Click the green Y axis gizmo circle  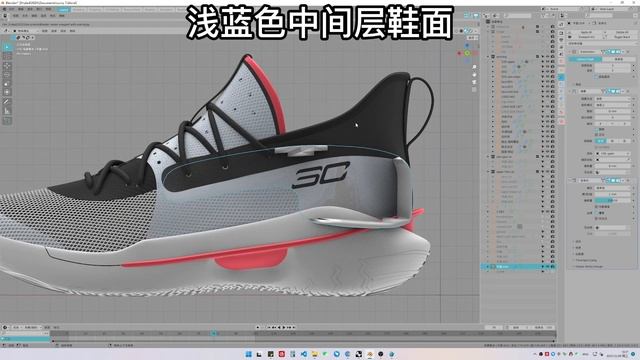(467, 53)
